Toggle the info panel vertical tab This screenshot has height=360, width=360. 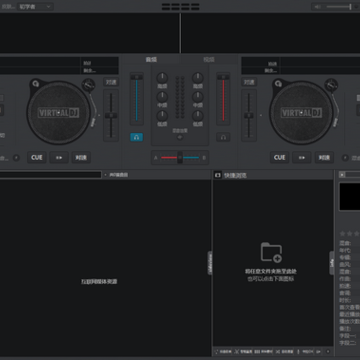coord(332,263)
